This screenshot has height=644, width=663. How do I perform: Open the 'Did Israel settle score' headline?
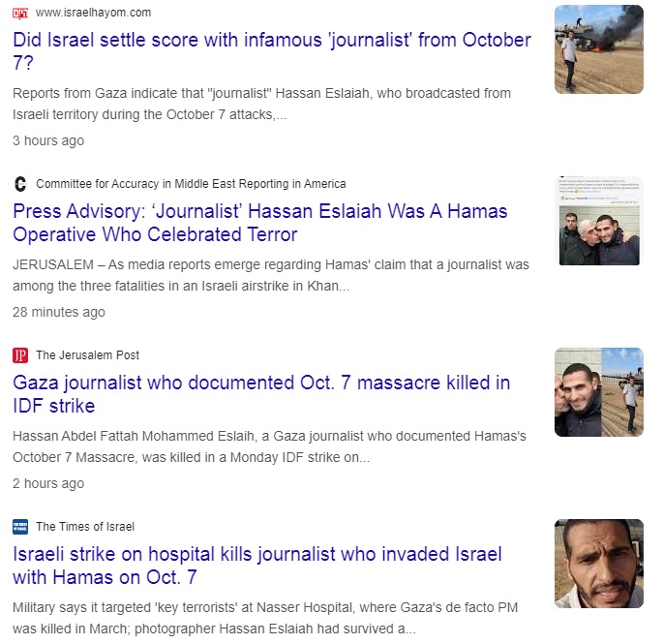(x=271, y=51)
